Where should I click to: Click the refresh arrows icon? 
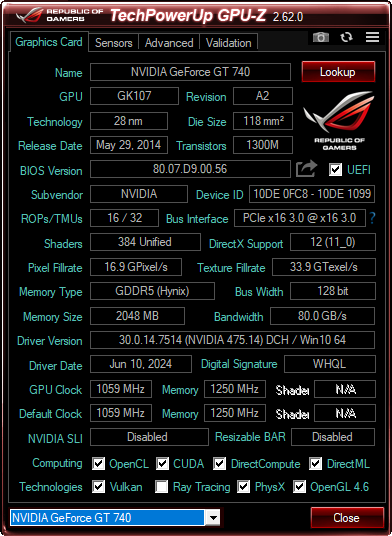click(346, 37)
